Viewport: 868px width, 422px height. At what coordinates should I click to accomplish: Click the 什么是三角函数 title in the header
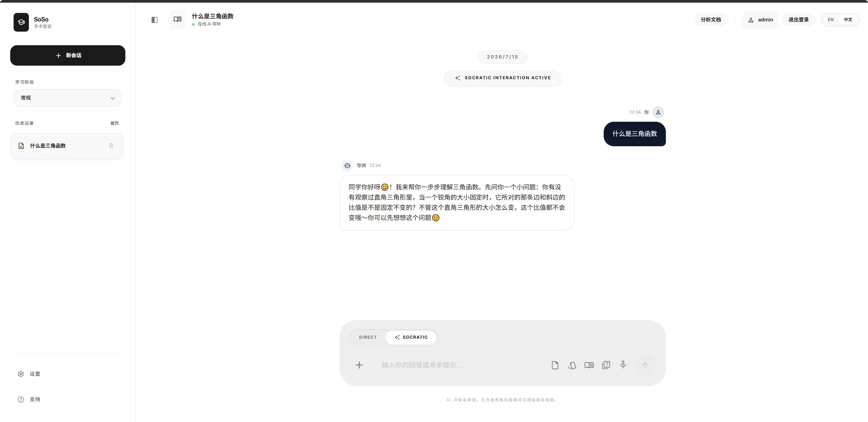(x=213, y=16)
